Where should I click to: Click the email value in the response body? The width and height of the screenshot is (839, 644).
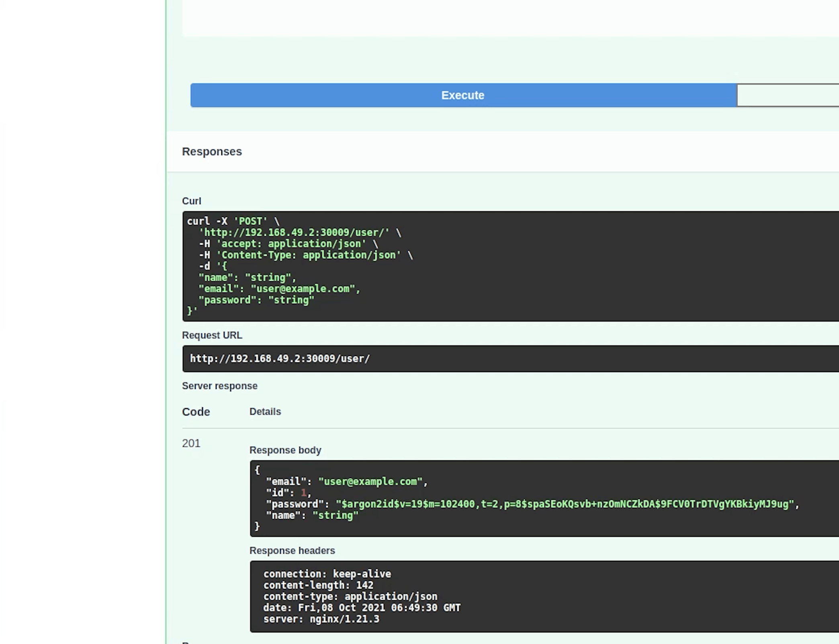coord(370,482)
